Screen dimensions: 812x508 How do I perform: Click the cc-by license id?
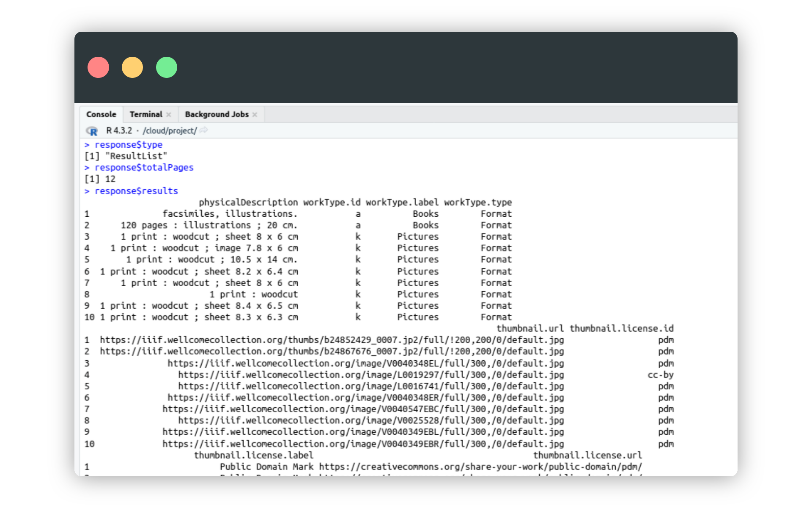pos(661,375)
